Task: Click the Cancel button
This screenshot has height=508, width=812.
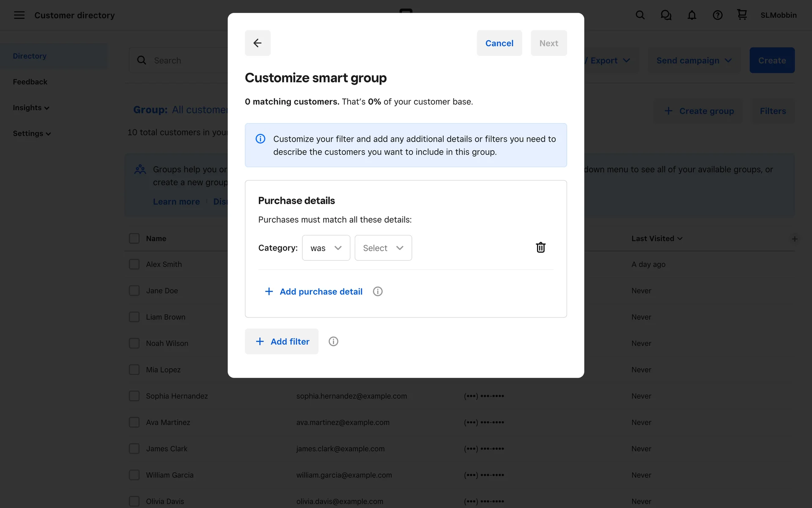Action: [499, 43]
